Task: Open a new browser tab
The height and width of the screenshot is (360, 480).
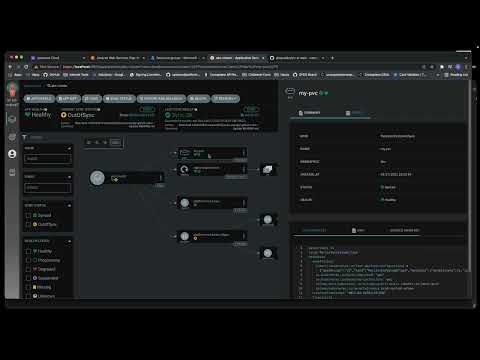Action: point(332,58)
